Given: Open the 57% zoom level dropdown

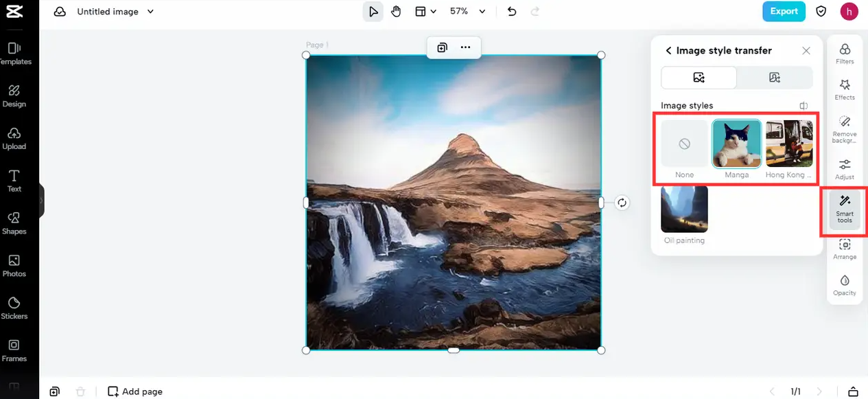Looking at the screenshot, I should tap(467, 12).
